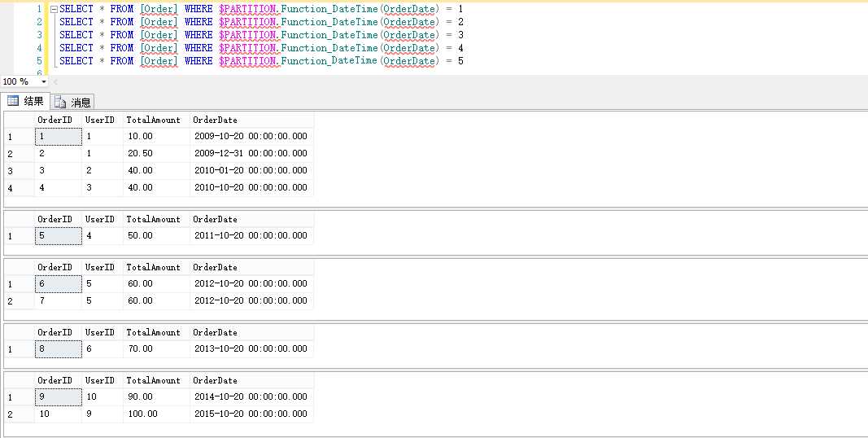Select row header 4 in first result grid
This screenshot has height=438, width=868.
(19, 188)
